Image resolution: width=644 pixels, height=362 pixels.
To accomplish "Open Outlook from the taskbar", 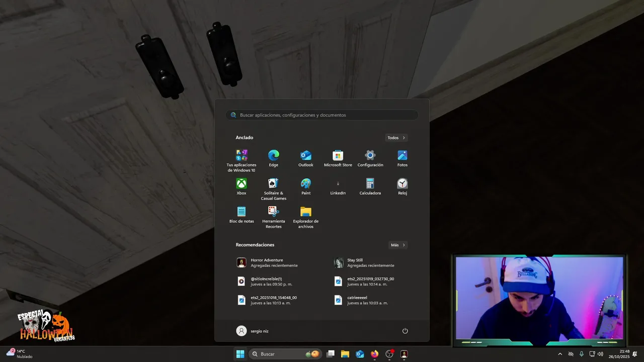I will click(360, 354).
